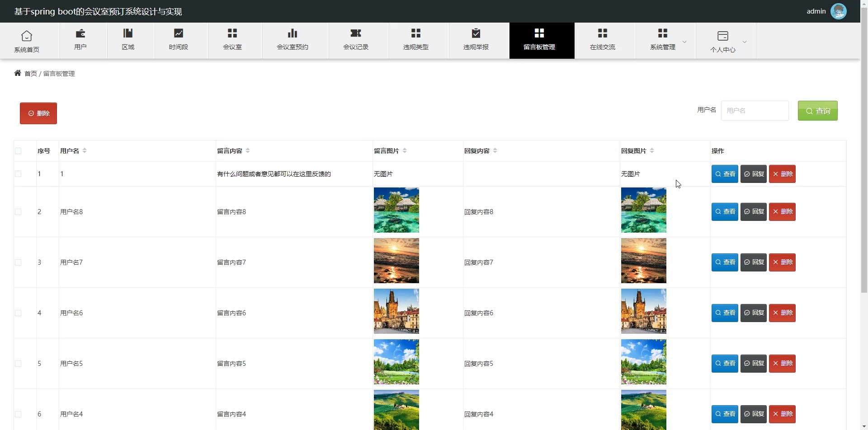Click the bar chart icon above 会议室预约

click(292, 33)
